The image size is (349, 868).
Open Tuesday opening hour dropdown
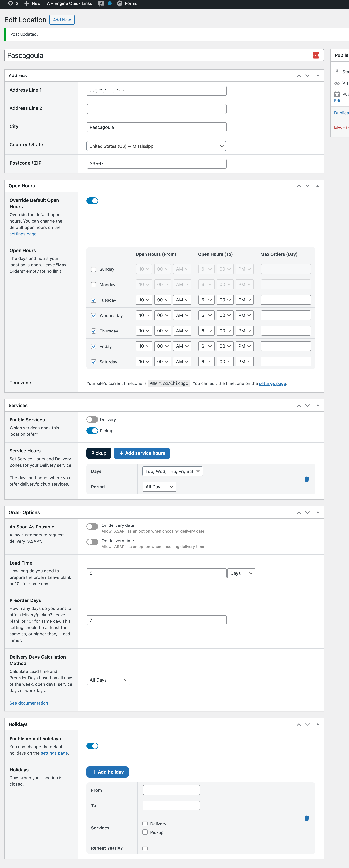point(144,300)
